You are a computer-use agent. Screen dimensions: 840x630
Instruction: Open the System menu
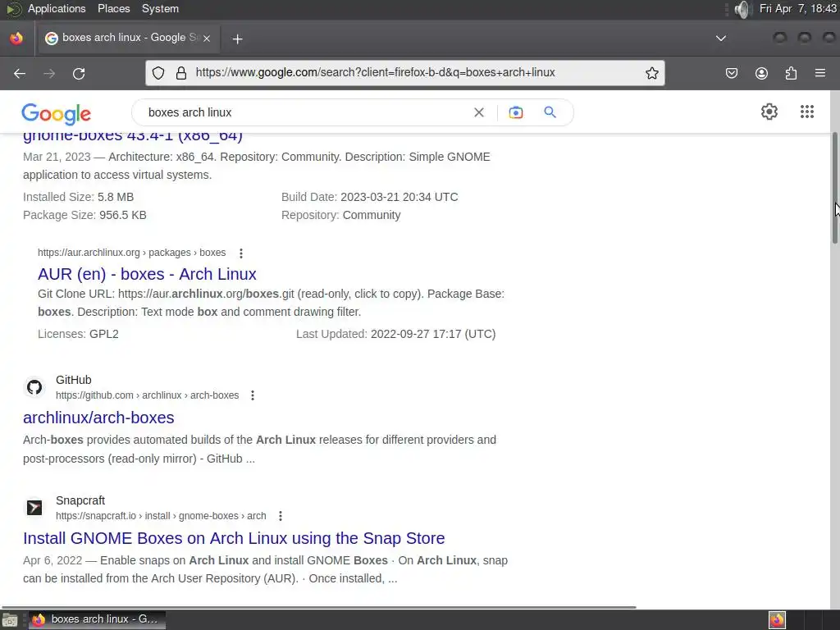[160, 8]
